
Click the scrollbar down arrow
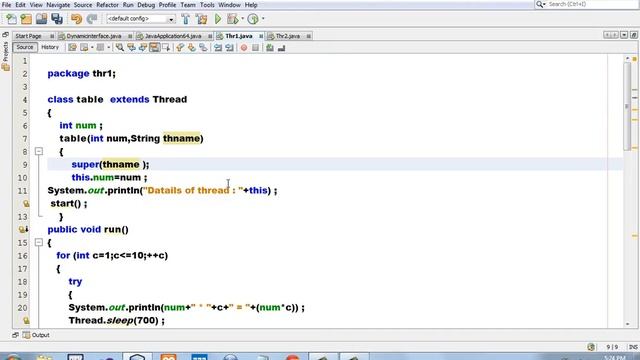click(627, 324)
